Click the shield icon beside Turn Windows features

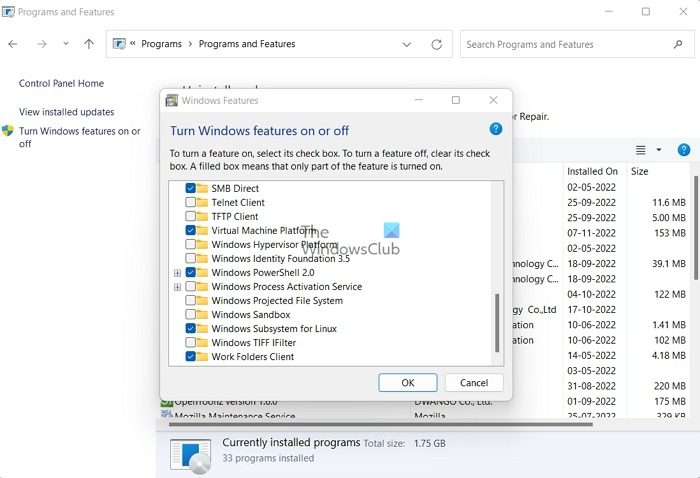tap(8, 131)
